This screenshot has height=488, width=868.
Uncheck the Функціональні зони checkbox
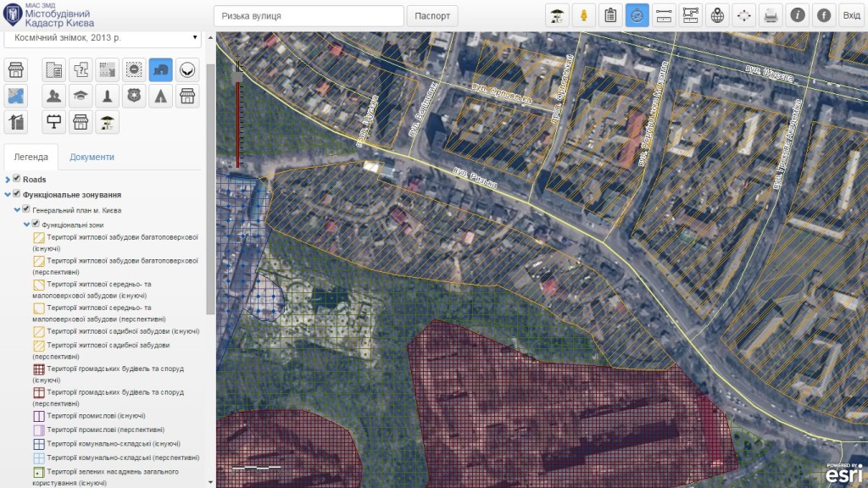pos(36,224)
